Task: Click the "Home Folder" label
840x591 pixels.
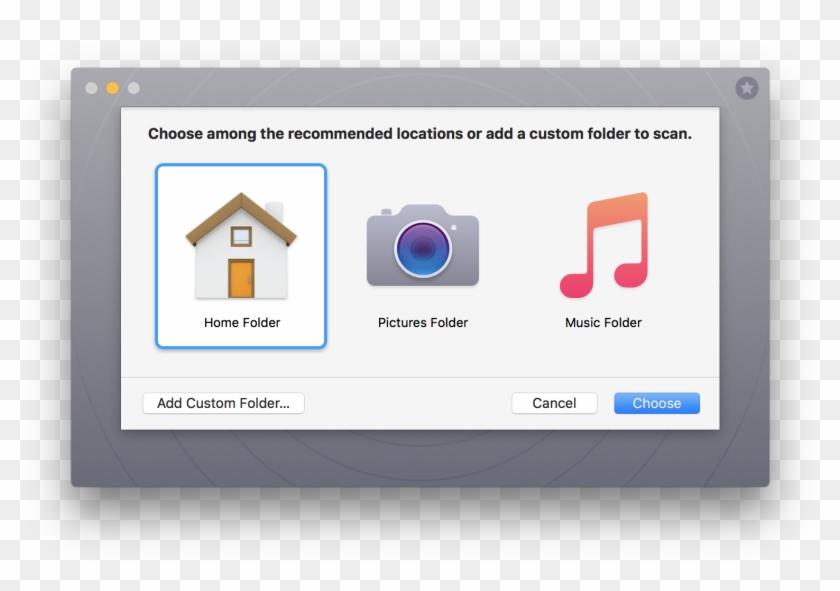Action: [242, 323]
